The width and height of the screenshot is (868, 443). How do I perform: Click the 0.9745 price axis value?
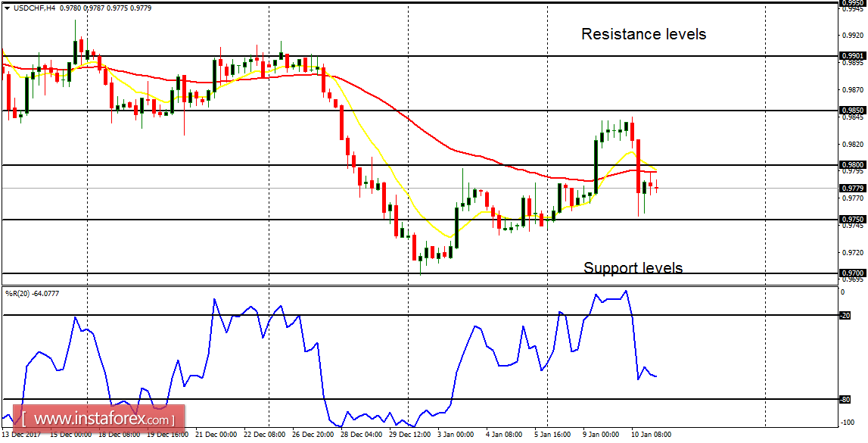coord(853,226)
